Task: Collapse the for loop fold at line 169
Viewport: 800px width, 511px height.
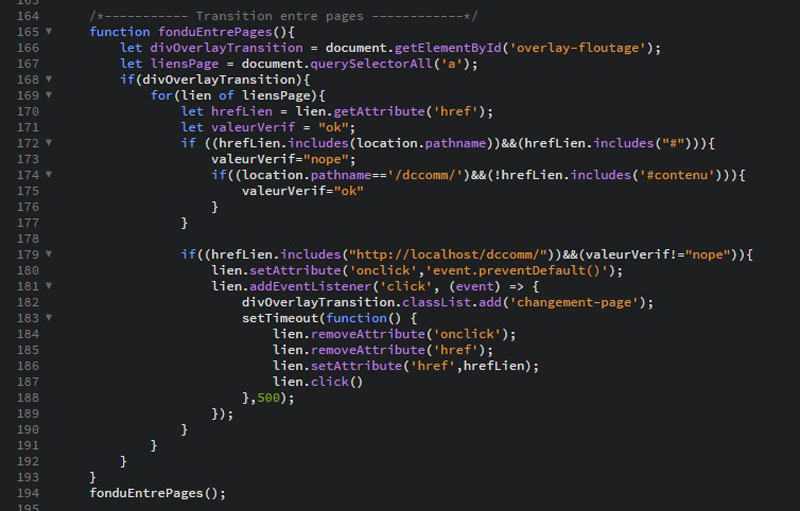Action: tap(49, 95)
